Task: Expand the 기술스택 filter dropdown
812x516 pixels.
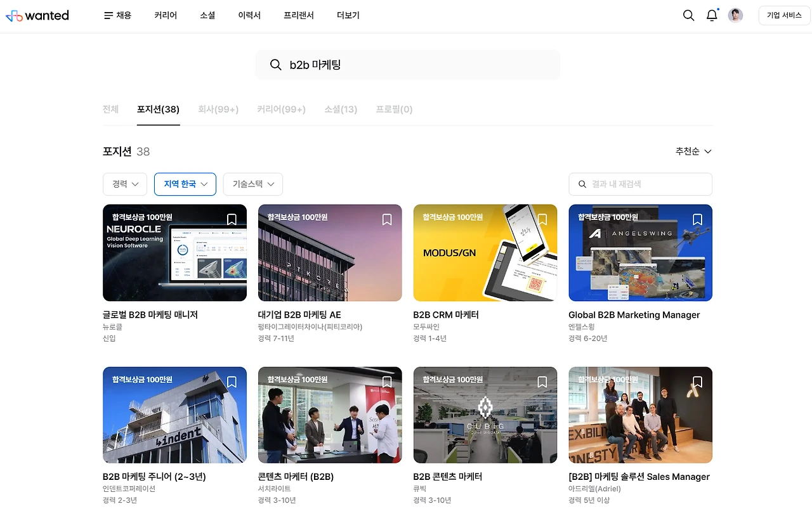Action: (253, 184)
